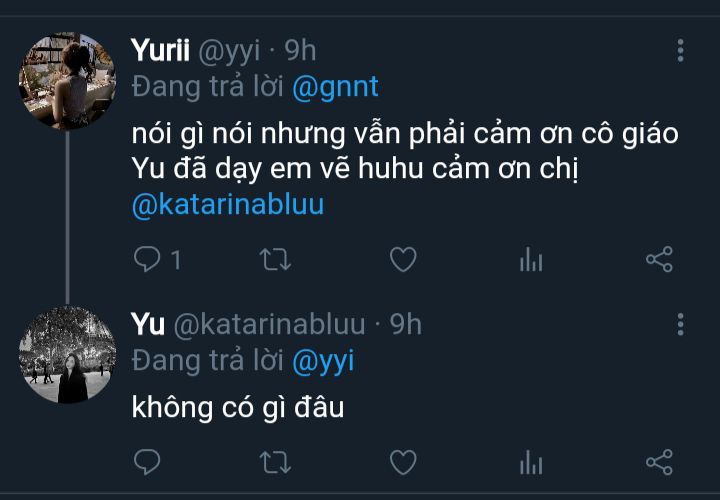
Task: Open Yu's black-and-white profile picture
Action: click(x=68, y=354)
